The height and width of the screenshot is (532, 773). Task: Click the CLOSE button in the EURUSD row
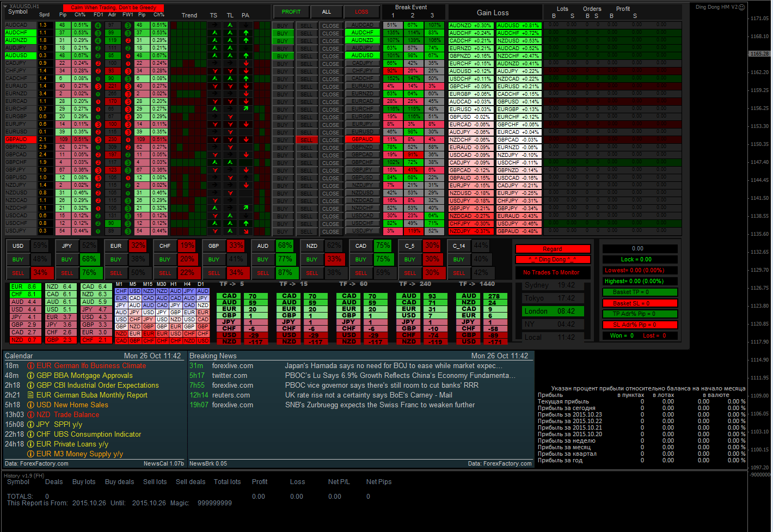pyautogui.click(x=330, y=132)
